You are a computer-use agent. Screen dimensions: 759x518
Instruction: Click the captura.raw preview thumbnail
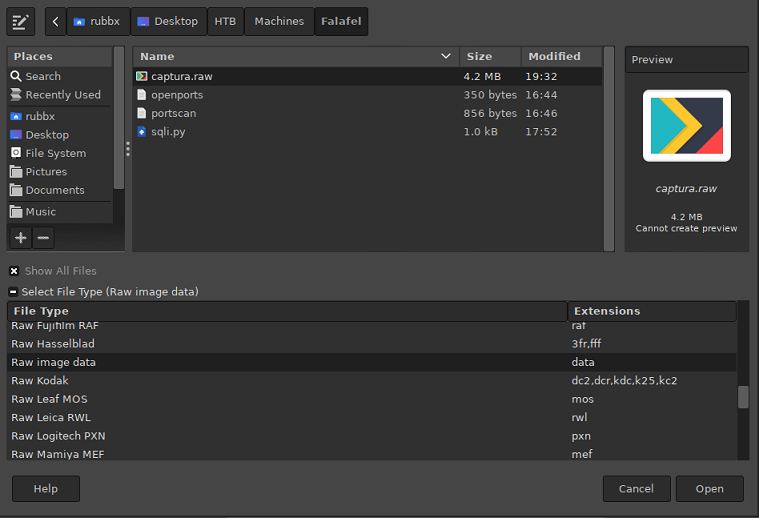pyautogui.click(x=686, y=127)
